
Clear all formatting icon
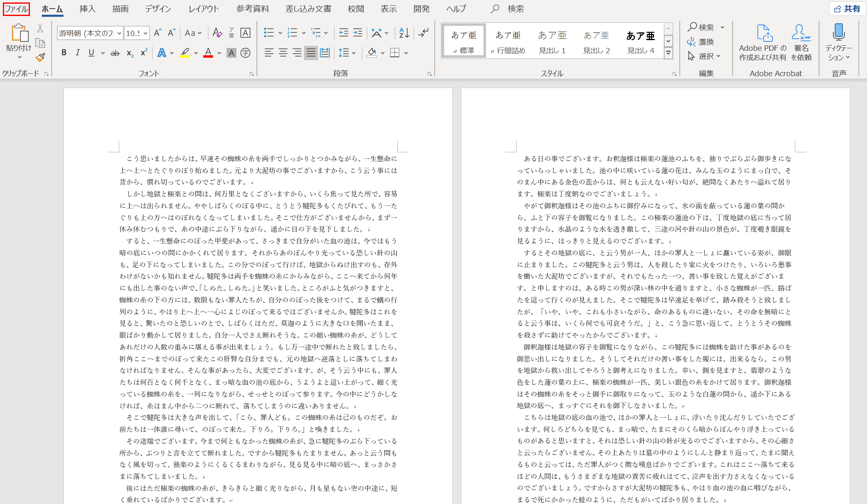coord(217,33)
